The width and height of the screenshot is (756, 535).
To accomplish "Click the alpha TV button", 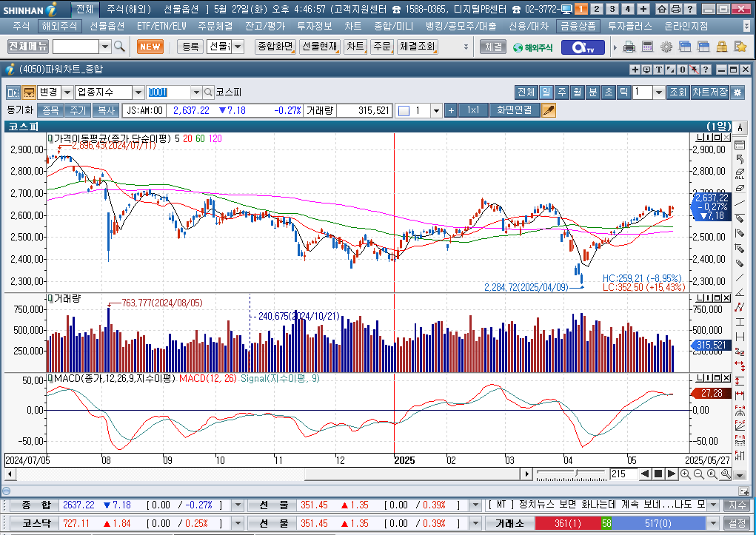I will 583,47.
